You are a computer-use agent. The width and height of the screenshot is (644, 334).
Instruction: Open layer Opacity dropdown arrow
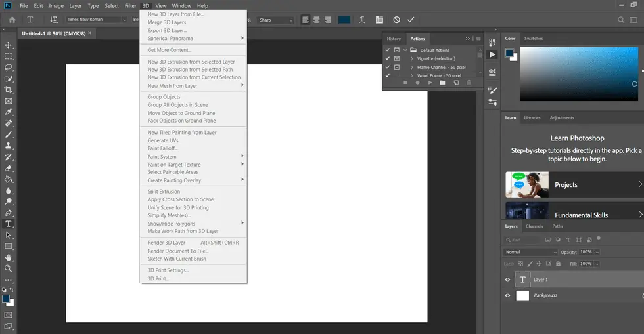pos(597,252)
